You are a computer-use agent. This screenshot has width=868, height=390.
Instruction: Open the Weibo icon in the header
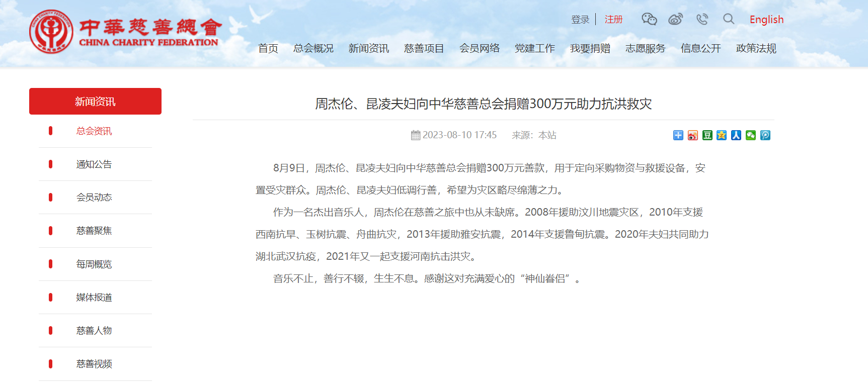[x=675, y=19]
